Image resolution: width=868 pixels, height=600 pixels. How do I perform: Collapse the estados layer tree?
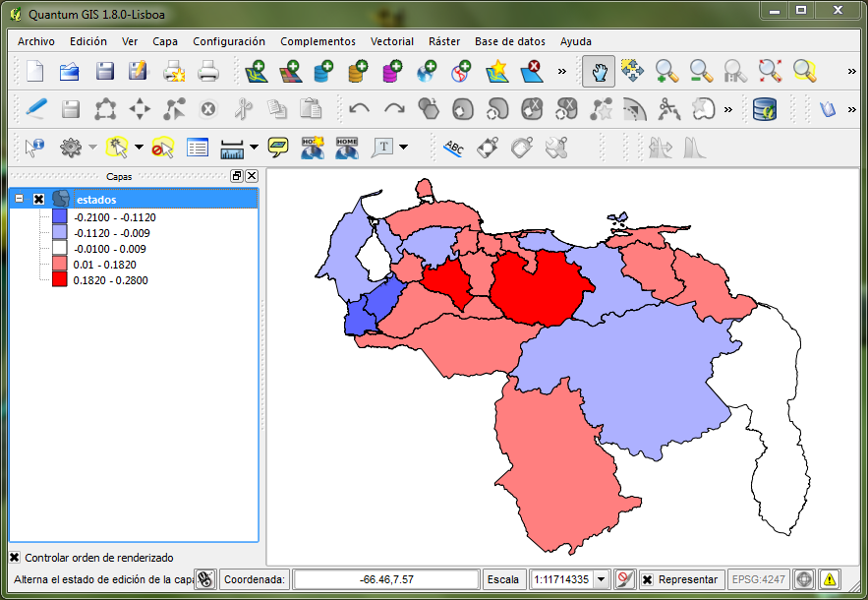coord(20,199)
